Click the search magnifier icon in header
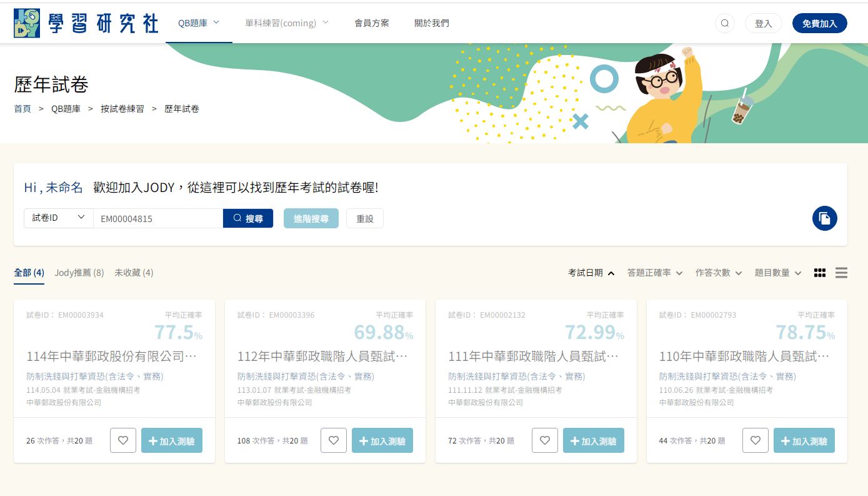 (725, 23)
